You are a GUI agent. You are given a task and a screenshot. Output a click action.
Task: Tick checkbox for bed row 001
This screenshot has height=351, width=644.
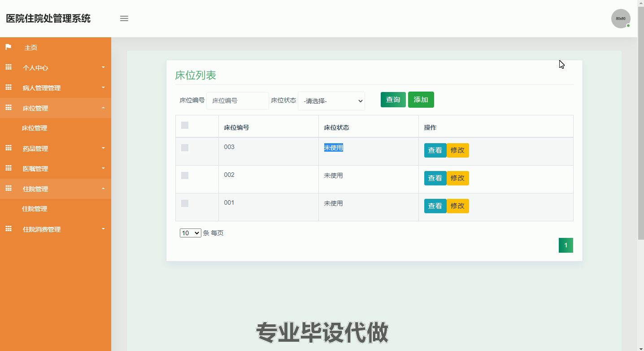[x=185, y=203]
